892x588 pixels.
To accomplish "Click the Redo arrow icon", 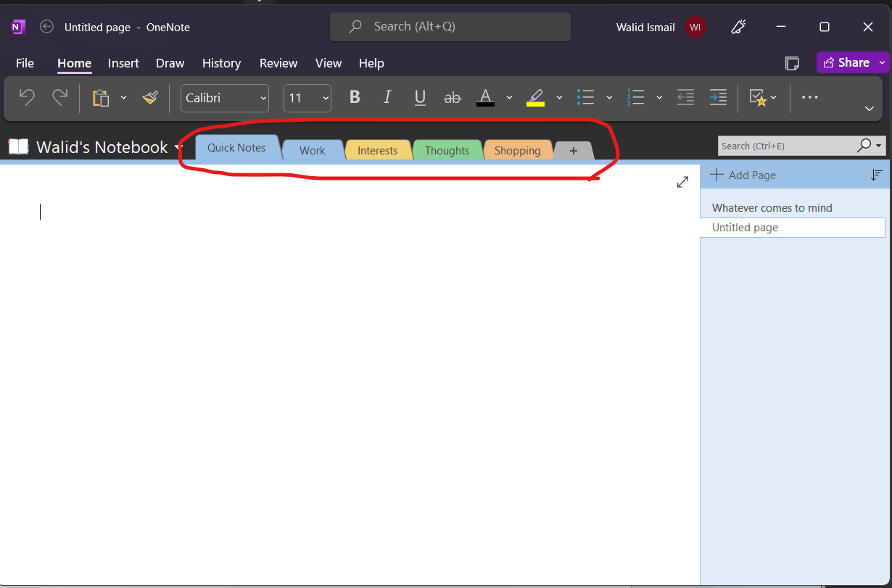I will (x=59, y=97).
